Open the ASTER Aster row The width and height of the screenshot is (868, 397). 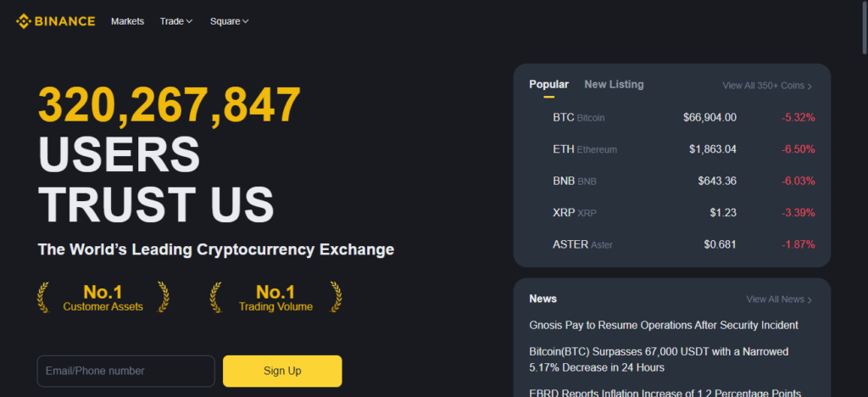[672, 244]
